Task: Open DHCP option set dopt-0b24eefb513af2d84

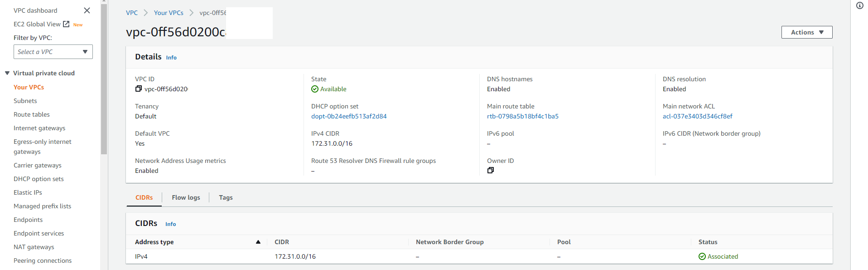Action: 349,116
